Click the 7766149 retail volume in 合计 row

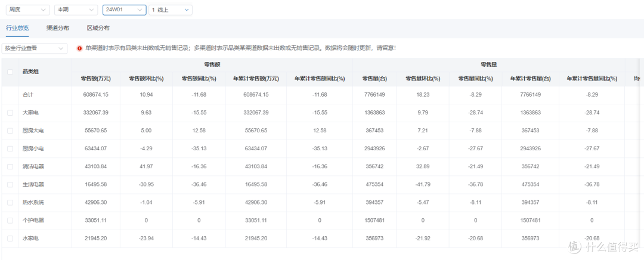374,94
